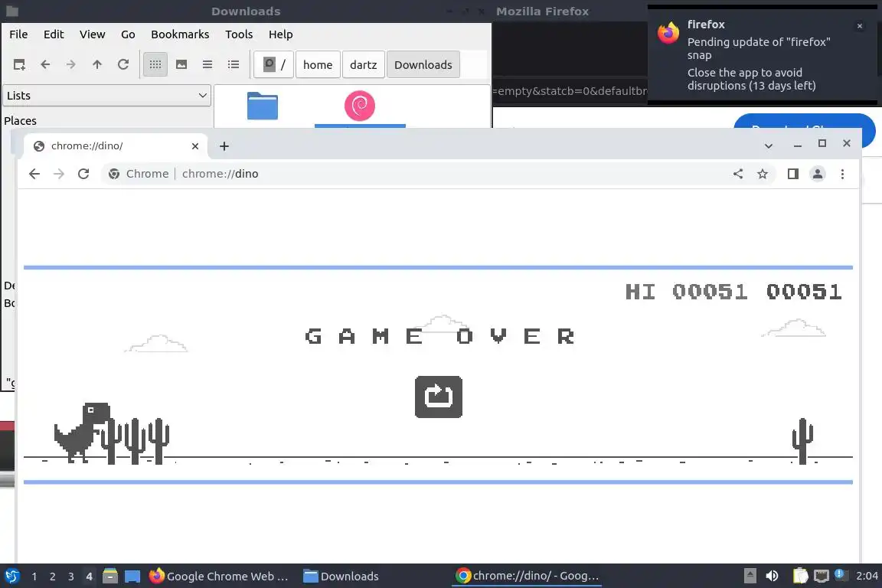The image size is (882, 588).
Task: Open the network tray icon
Action: point(822,576)
